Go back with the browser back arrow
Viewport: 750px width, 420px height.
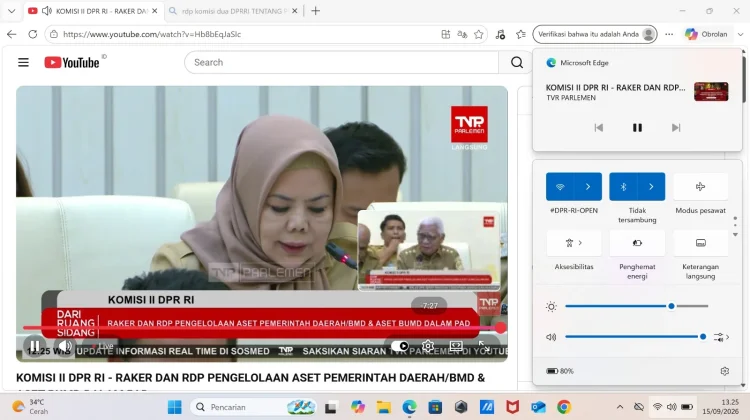(x=11, y=34)
